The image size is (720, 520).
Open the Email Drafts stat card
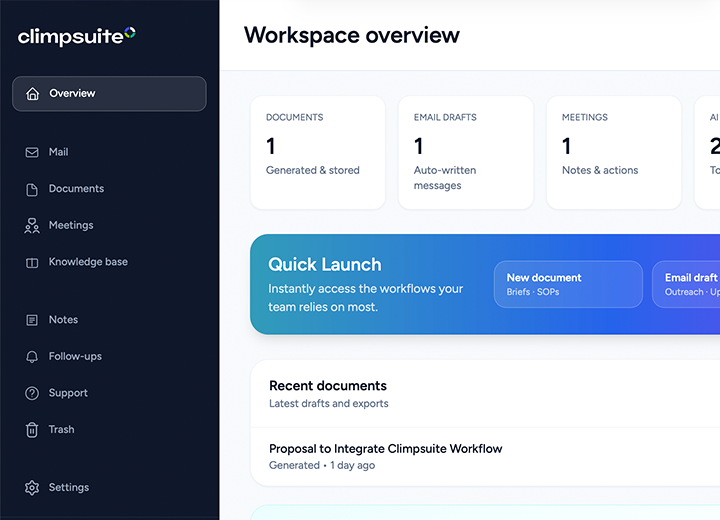point(466,153)
